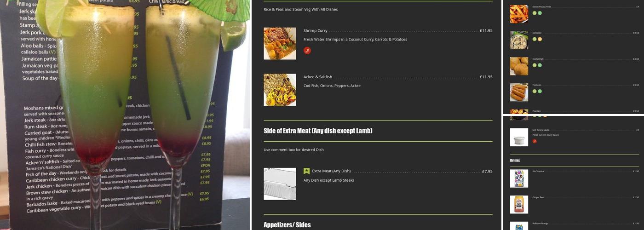Click the second green badge under Dumplings
The height and width of the screenshot is (230, 644).
click(540, 65)
